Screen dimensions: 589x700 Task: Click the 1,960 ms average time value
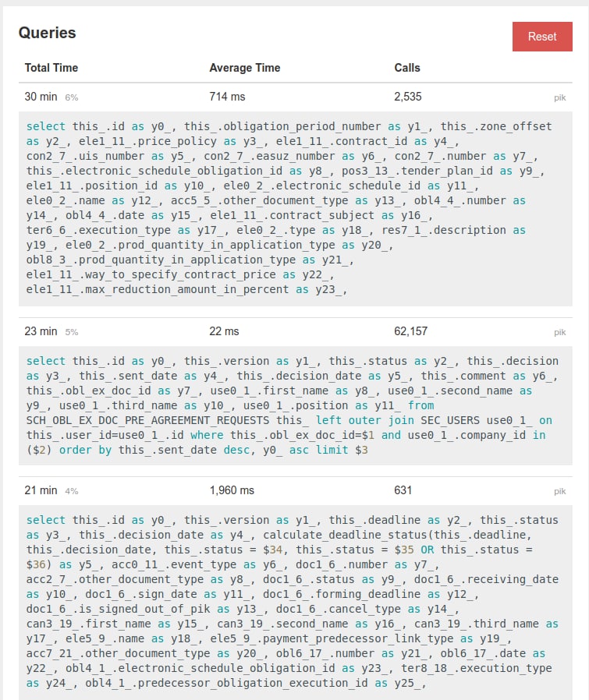(232, 490)
